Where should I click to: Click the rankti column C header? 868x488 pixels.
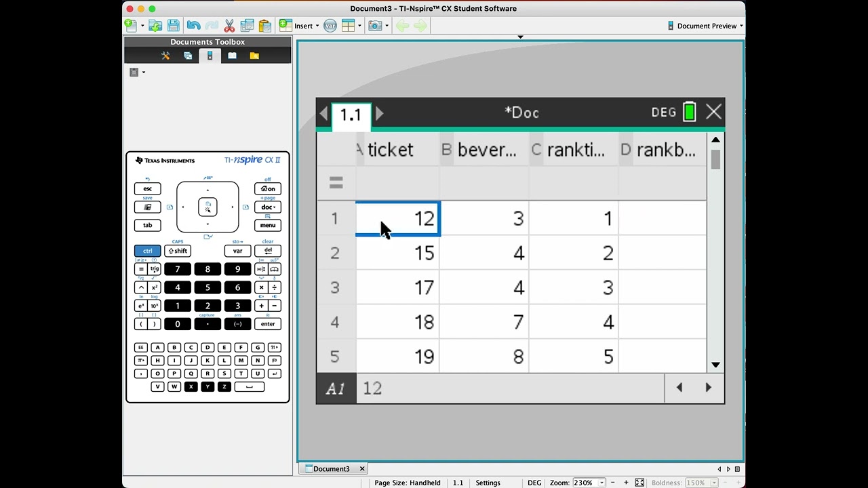(x=574, y=150)
